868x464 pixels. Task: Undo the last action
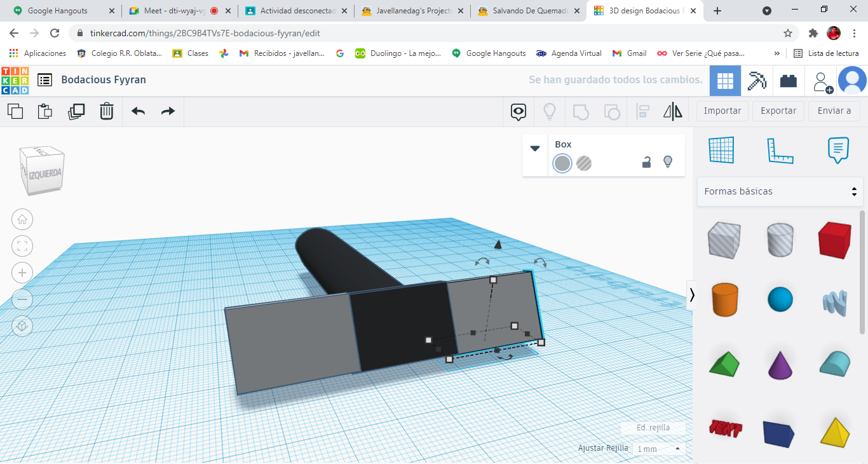[138, 111]
